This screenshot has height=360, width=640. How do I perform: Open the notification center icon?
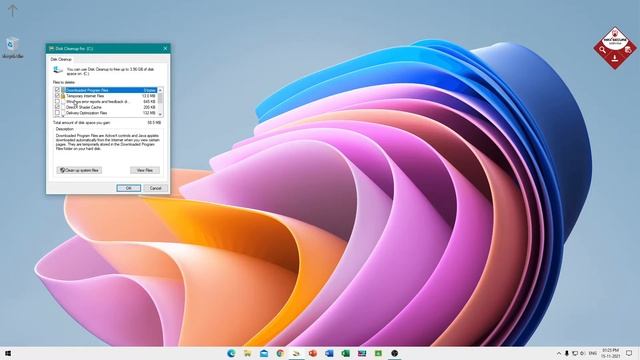(x=629, y=353)
